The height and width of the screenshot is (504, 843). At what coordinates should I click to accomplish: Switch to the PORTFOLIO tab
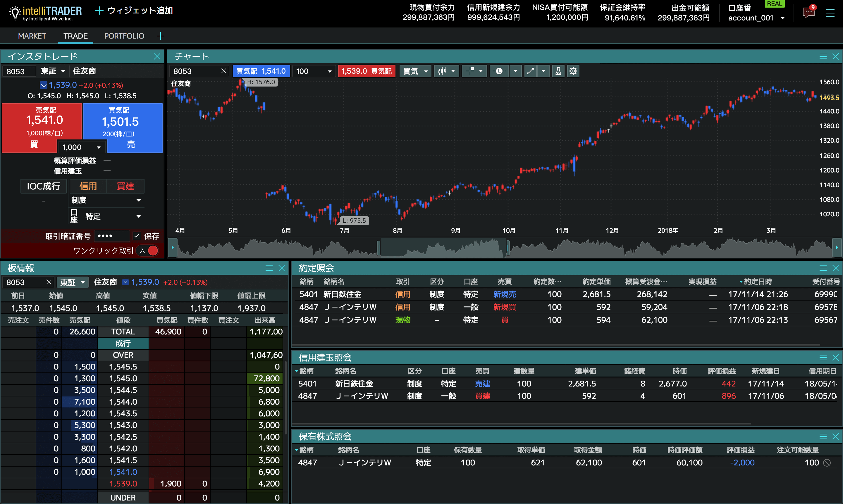coord(124,36)
